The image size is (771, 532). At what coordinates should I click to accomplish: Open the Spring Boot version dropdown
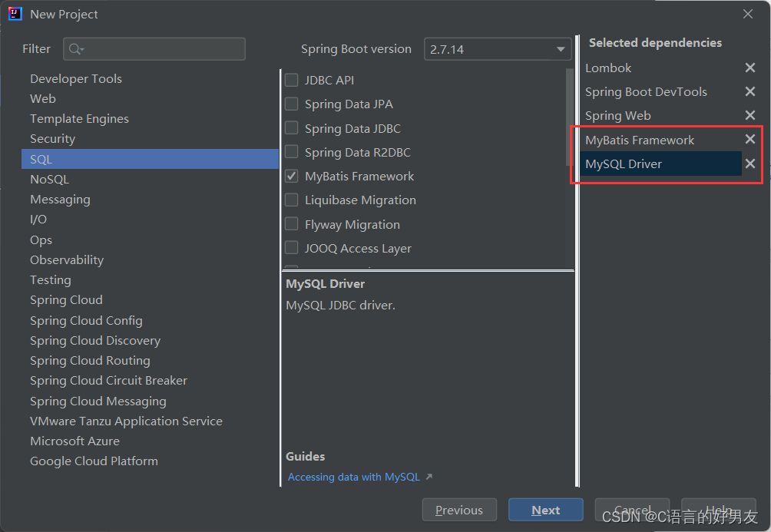(x=498, y=49)
